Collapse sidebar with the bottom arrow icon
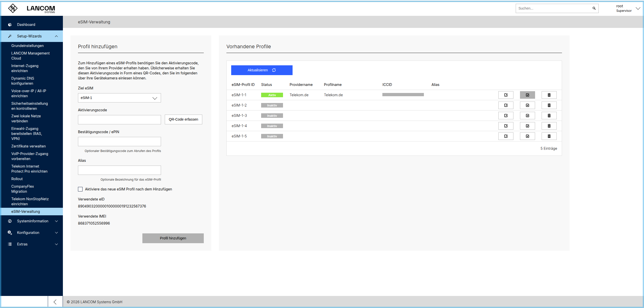The width and height of the screenshot is (644, 308). pos(55,302)
